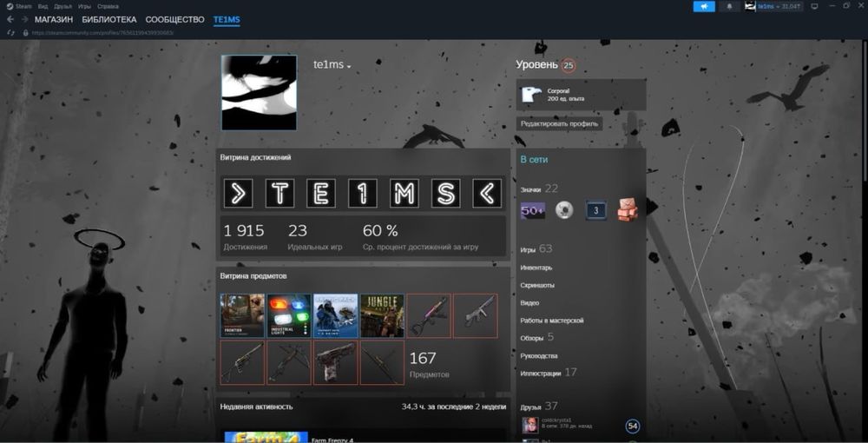Open the Corporal badge with eagle icon
868x443 pixels.
pyautogui.click(x=581, y=95)
